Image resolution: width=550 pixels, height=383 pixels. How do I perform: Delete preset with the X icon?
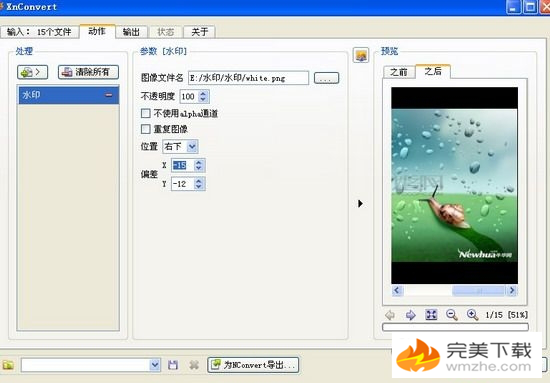point(194,365)
